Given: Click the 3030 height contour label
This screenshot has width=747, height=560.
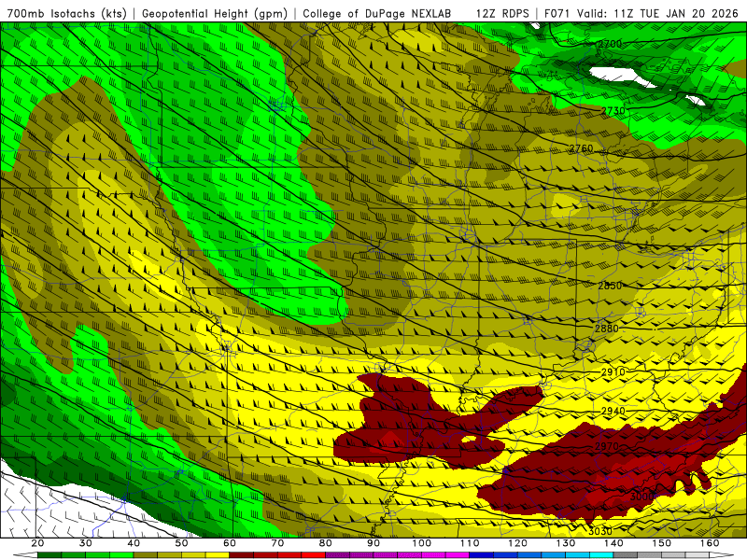Looking at the screenshot, I should (x=600, y=531).
